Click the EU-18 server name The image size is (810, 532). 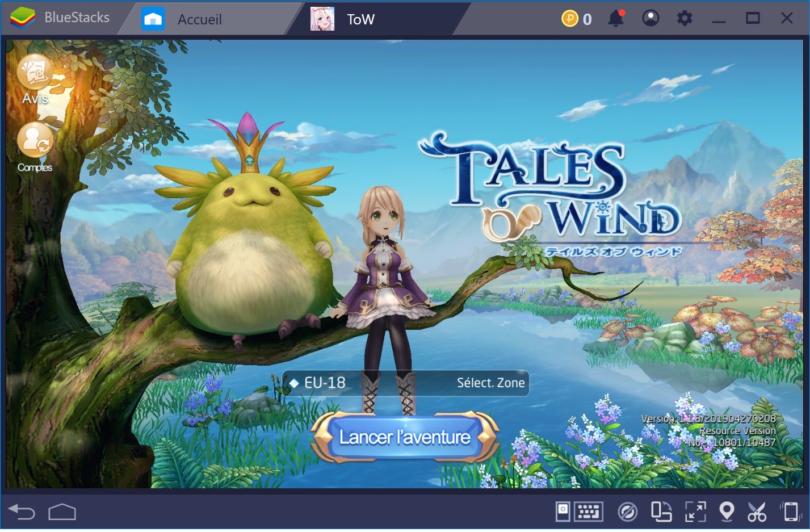pos(325,383)
